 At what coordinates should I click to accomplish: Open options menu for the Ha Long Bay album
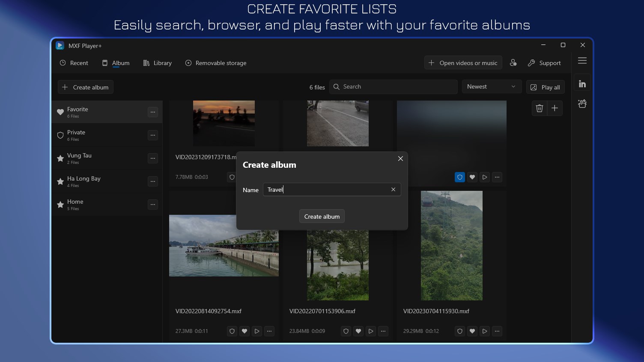click(153, 181)
